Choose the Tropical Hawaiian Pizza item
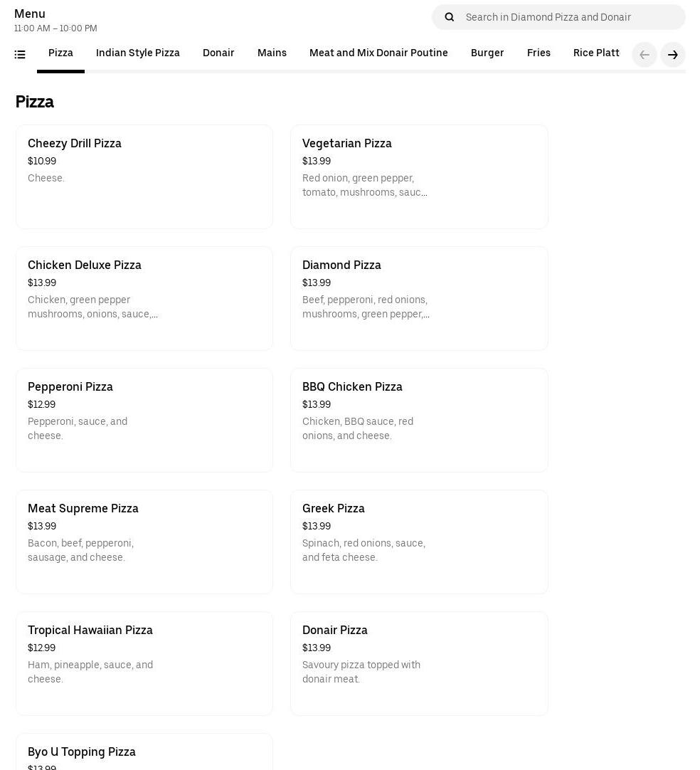Viewport: 700px width, 770px height. 144,663
